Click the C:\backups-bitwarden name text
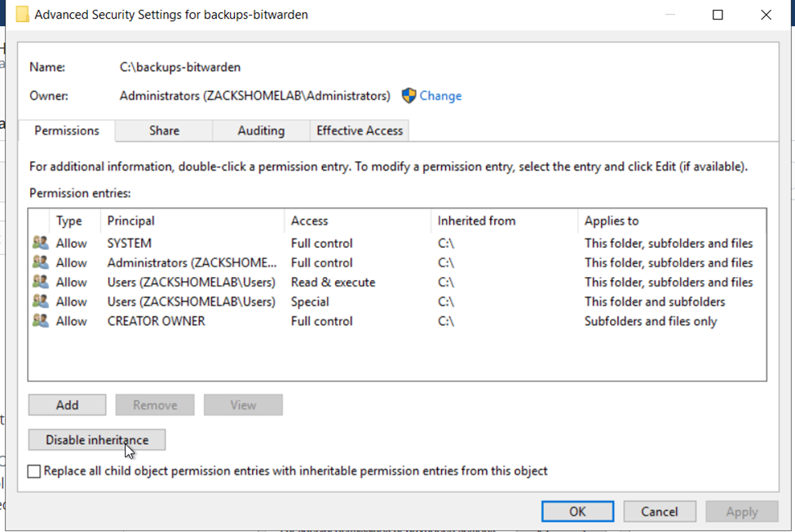 180,67
